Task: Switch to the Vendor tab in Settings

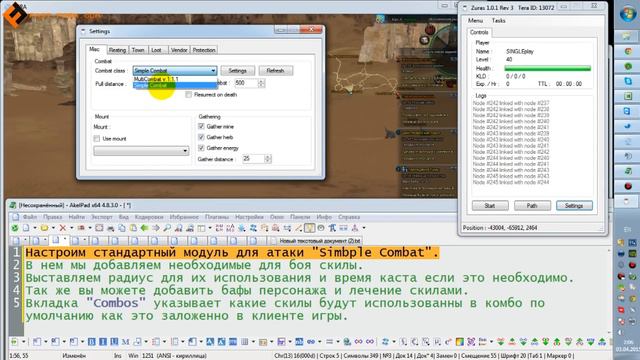Action: coord(179,50)
